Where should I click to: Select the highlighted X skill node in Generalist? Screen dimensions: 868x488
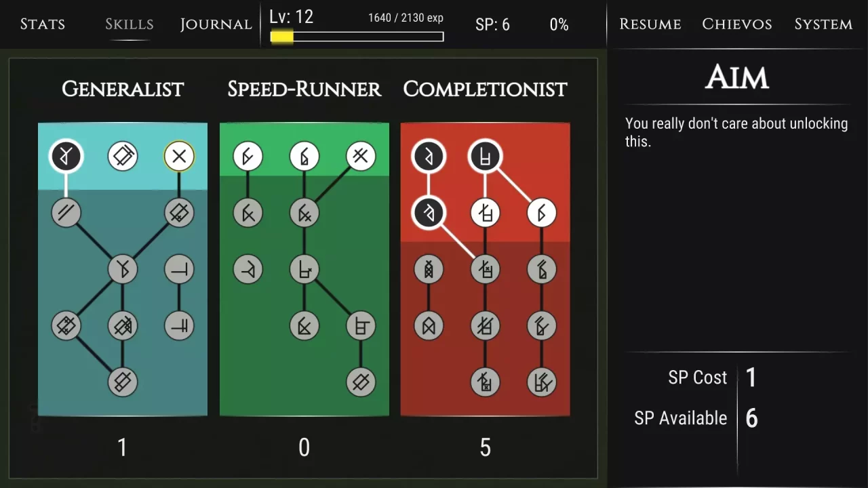pos(179,157)
